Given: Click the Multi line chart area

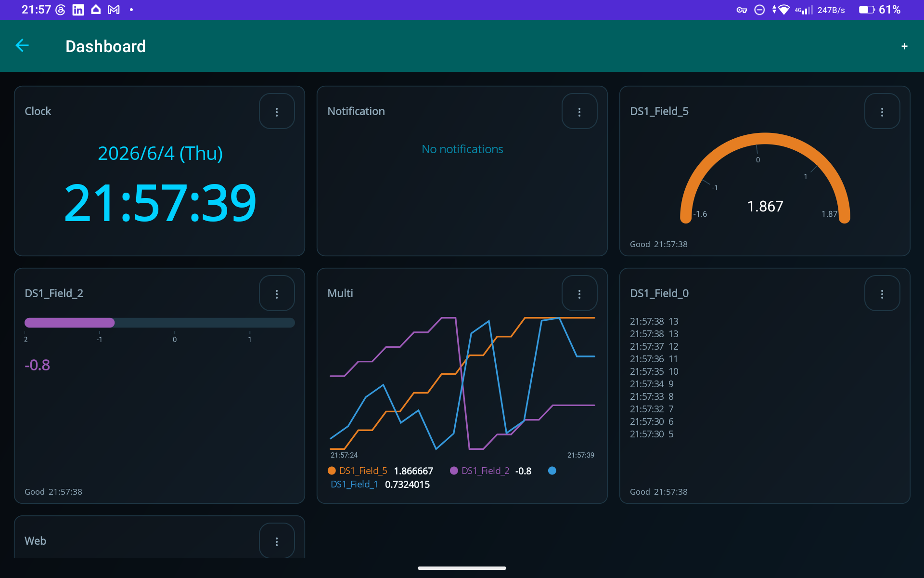Looking at the screenshot, I should [x=462, y=383].
